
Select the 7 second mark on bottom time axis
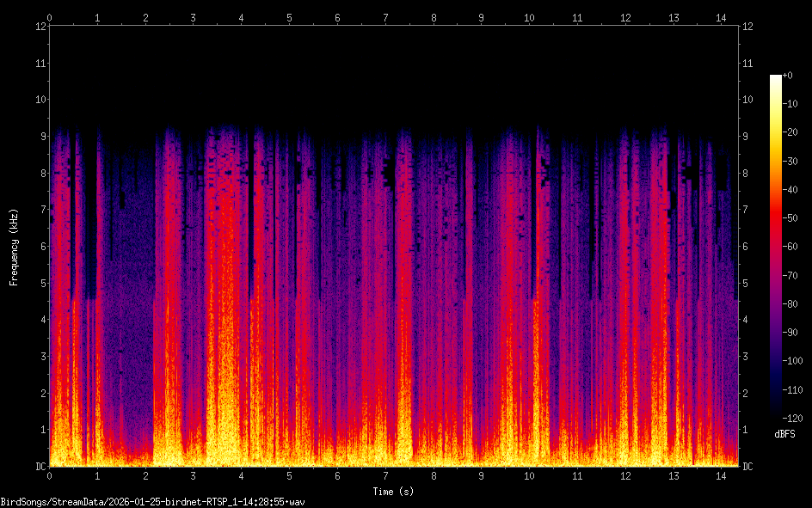(x=385, y=475)
